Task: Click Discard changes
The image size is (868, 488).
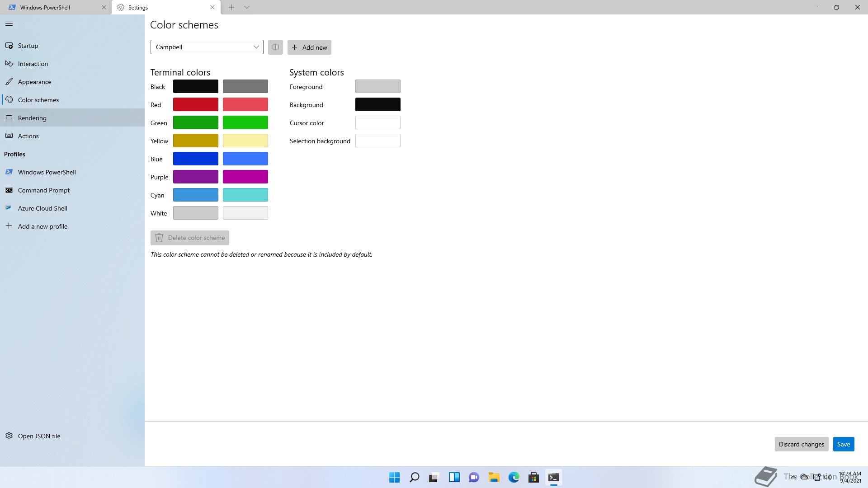Action: pyautogui.click(x=802, y=444)
